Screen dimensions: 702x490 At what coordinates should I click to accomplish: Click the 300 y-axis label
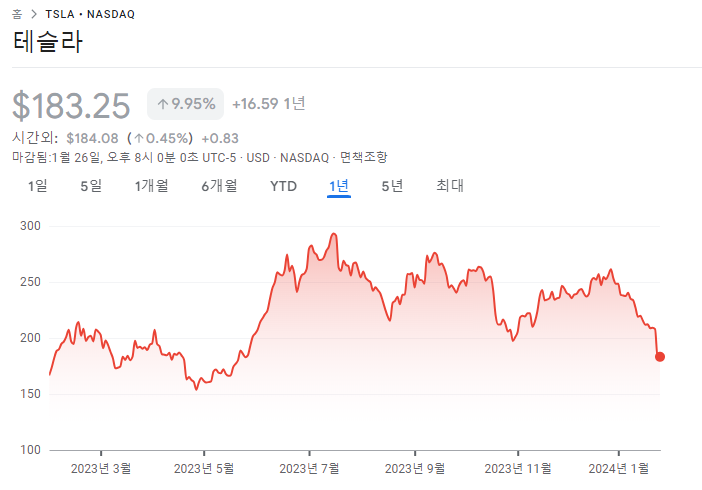(30, 226)
